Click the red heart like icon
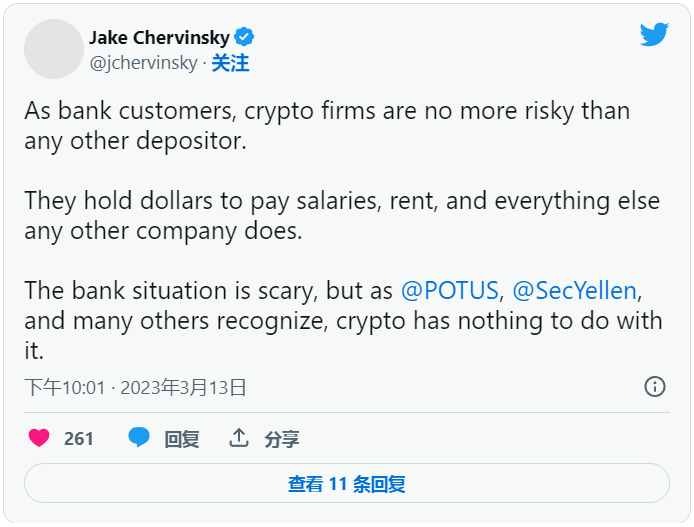The width and height of the screenshot is (694, 527). coord(39,438)
